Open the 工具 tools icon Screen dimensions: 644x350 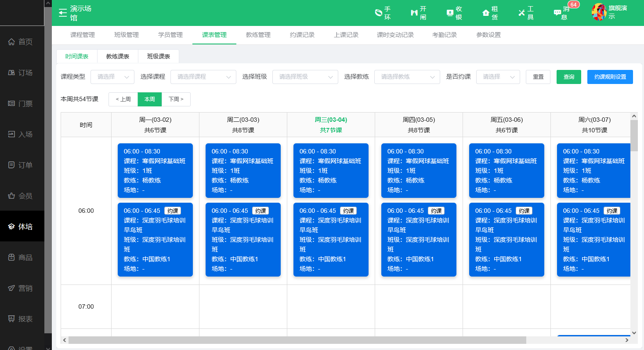522,13
